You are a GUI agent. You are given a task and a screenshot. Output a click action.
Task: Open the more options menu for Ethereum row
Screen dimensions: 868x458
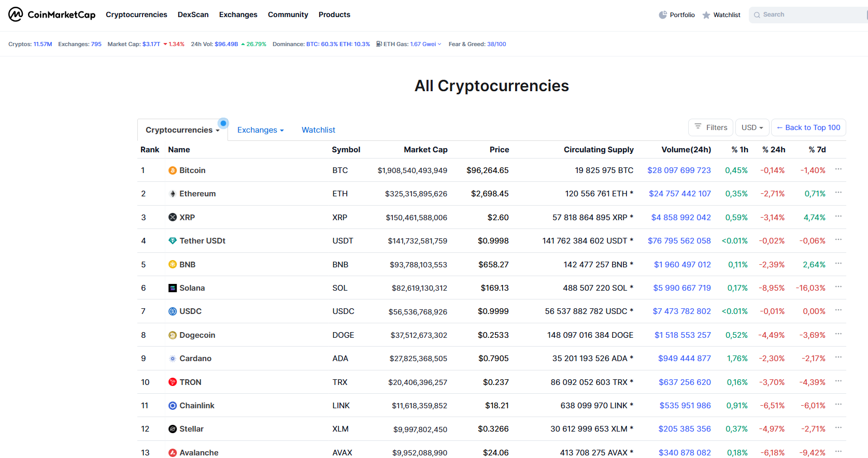pos(838,193)
